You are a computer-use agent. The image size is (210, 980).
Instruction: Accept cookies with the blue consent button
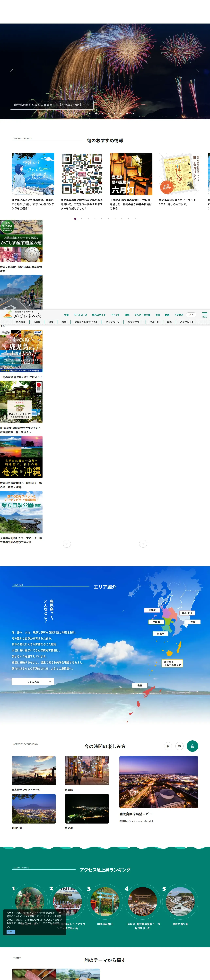(x=11, y=932)
